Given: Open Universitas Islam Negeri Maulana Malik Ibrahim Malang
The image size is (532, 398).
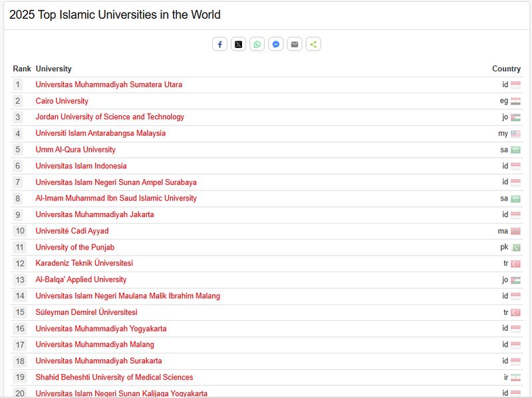Looking at the screenshot, I should click(x=128, y=296).
